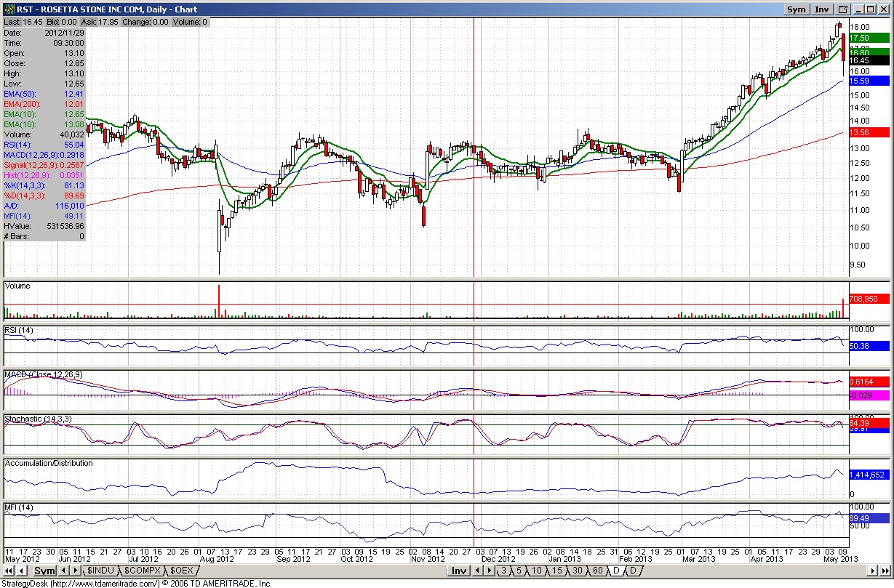Click the Stochastic (14,3,3) pane label
The height and width of the screenshot is (588, 894).
point(38,419)
